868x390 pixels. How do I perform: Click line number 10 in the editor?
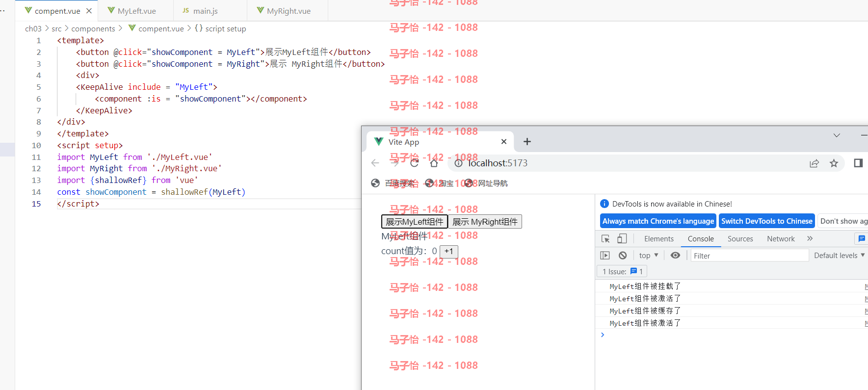click(36, 146)
